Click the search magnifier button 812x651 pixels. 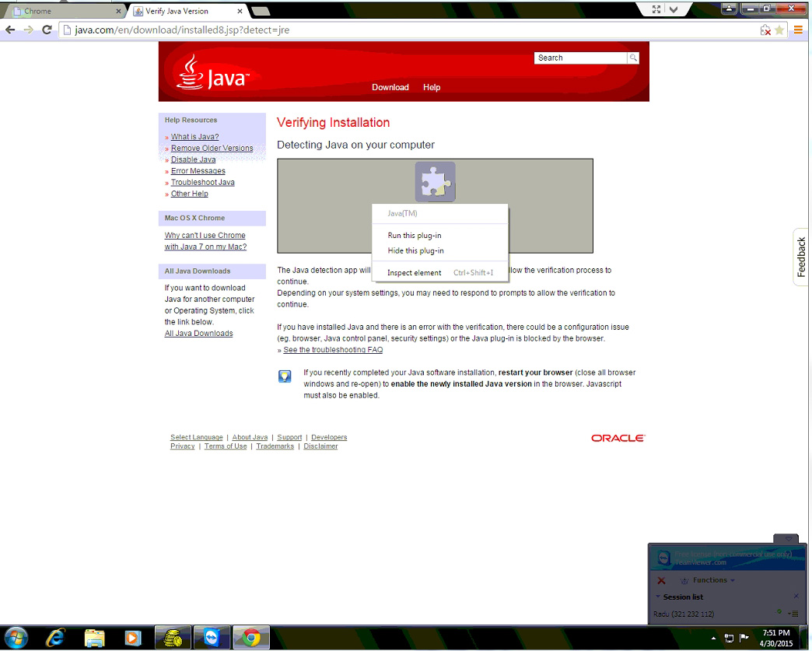pyautogui.click(x=633, y=58)
